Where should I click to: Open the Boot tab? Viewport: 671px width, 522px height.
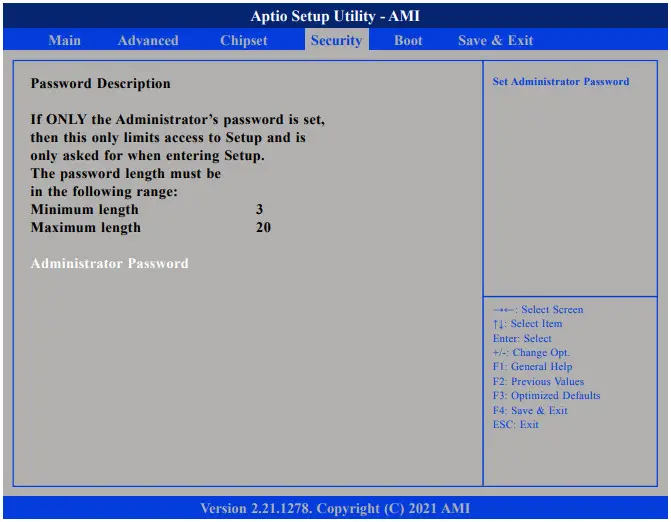(x=408, y=40)
